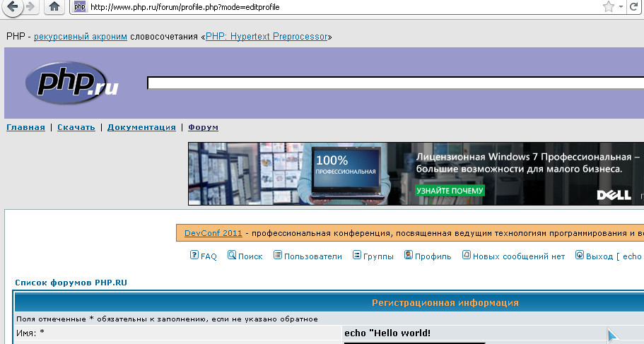Open the DevConf 2011 link
Image resolution: width=644 pixels, height=344 pixels.
tap(213, 233)
